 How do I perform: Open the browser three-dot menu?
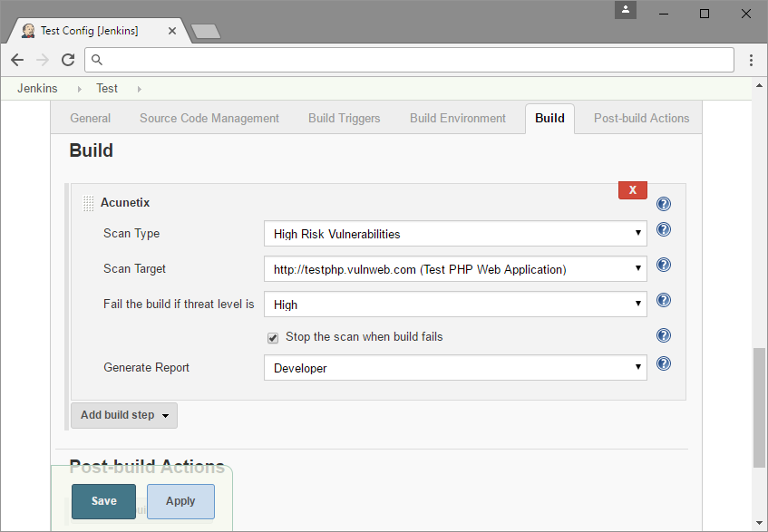pyautogui.click(x=752, y=59)
